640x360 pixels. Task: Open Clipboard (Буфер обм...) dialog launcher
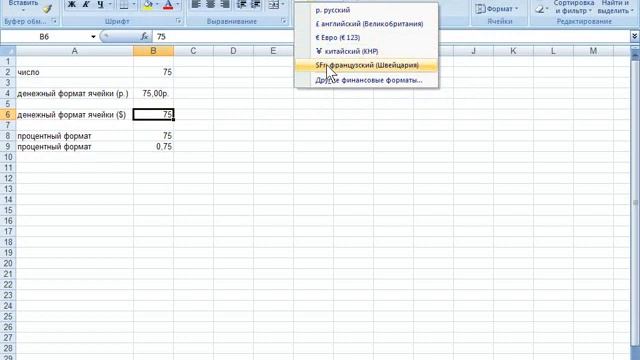coord(54,21)
